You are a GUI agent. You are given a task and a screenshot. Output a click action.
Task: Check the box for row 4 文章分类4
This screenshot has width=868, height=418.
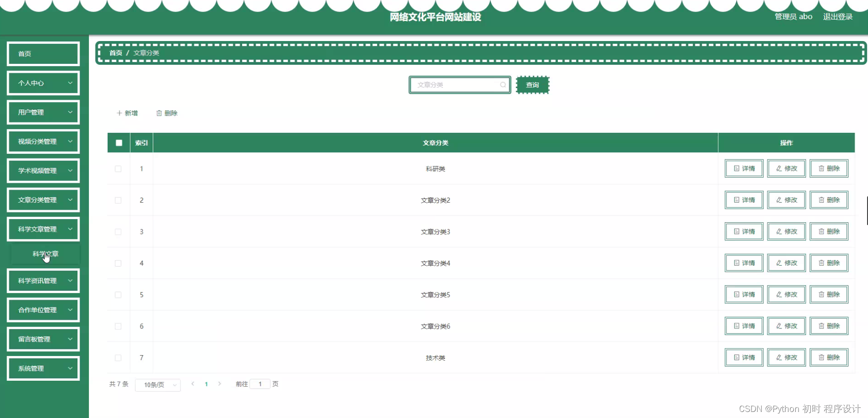pyautogui.click(x=118, y=263)
